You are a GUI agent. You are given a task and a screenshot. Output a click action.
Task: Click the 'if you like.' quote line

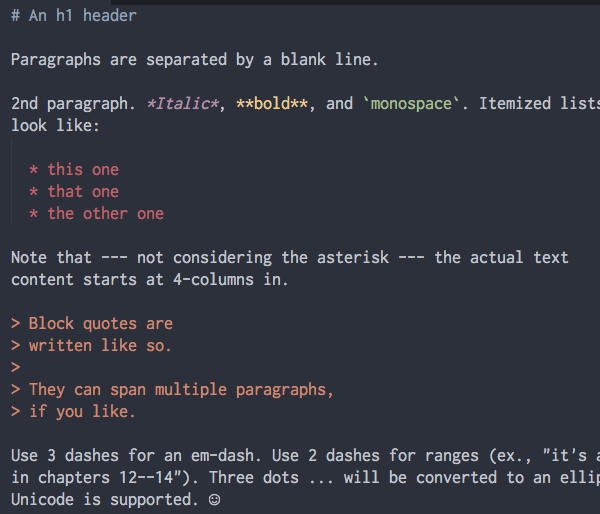pyautogui.click(x=82, y=411)
